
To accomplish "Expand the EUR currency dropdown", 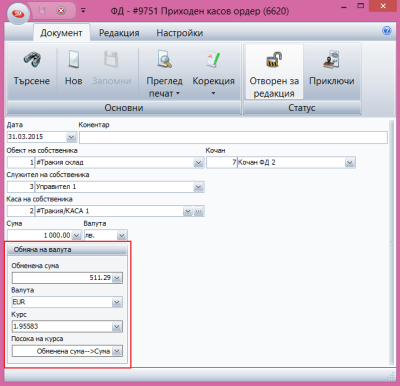I will point(117,302).
